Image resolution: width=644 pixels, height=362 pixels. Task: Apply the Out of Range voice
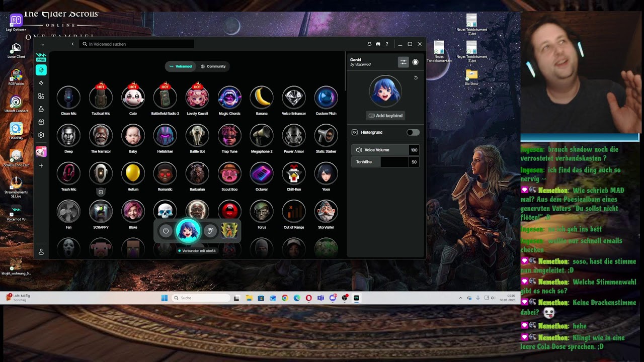[294, 211]
